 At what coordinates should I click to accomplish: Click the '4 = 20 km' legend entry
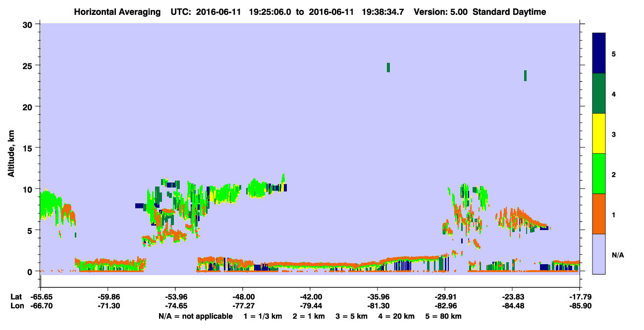[397, 316]
